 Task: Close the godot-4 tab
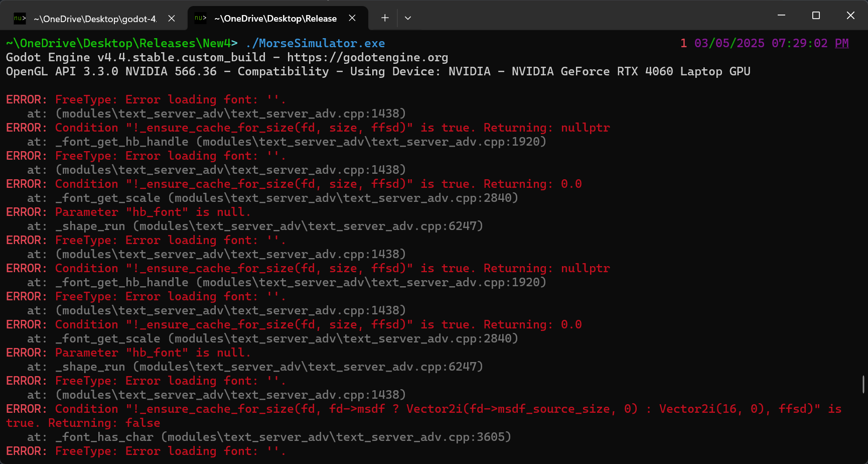pyautogui.click(x=172, y=19)
